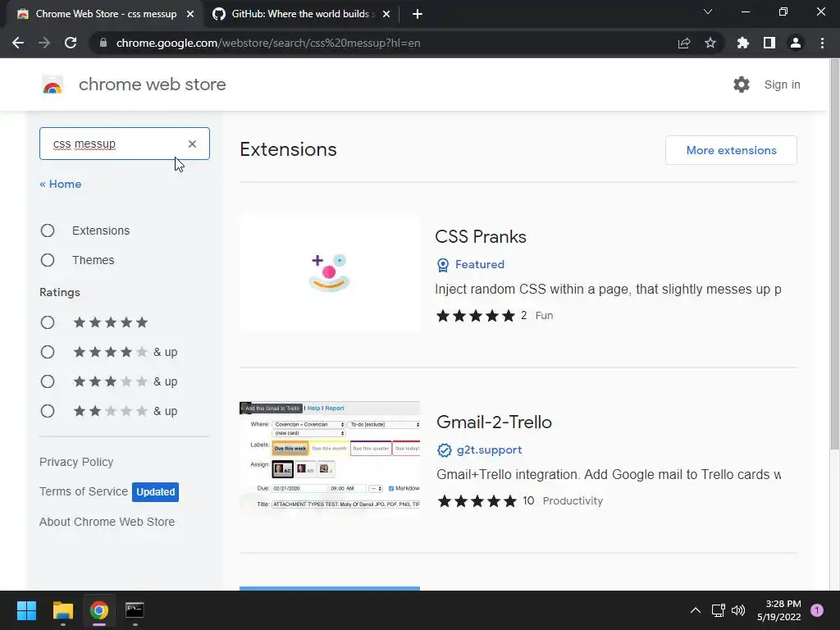Viewport: 840px width, 630px height.
Task: Open the Terms of Service link
Action: (84, 492)
